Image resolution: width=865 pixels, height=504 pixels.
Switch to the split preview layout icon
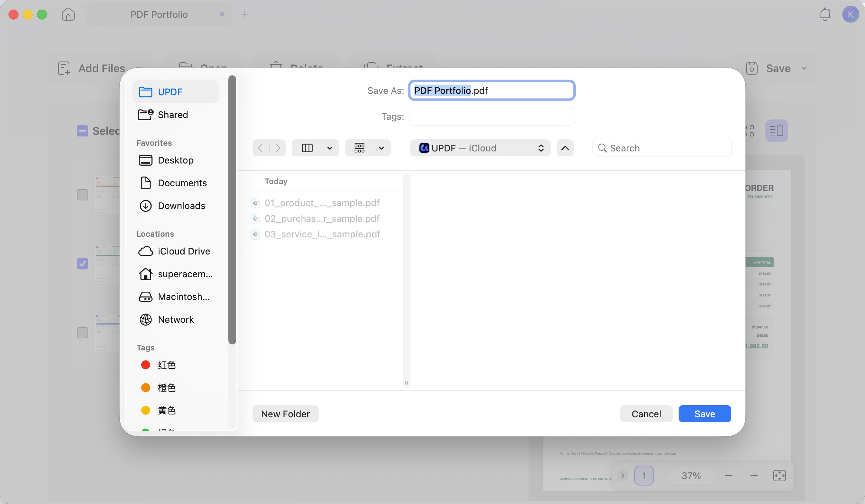pyautogui.click(x=776, y=131)
